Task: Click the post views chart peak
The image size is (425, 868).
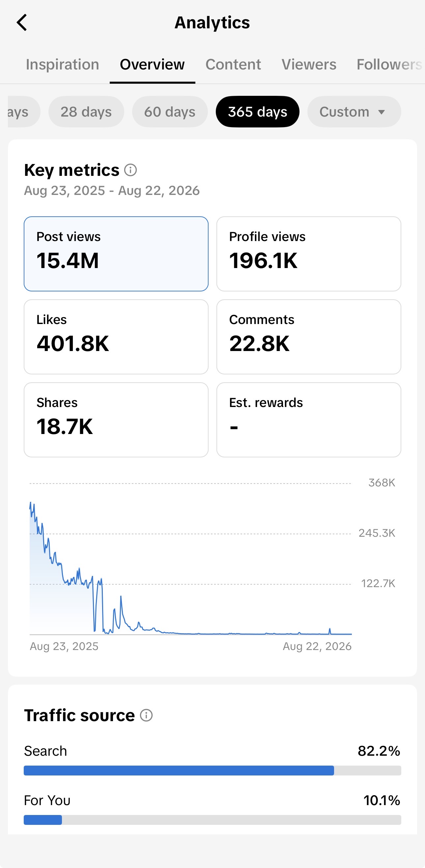Action: click(31, 503)
